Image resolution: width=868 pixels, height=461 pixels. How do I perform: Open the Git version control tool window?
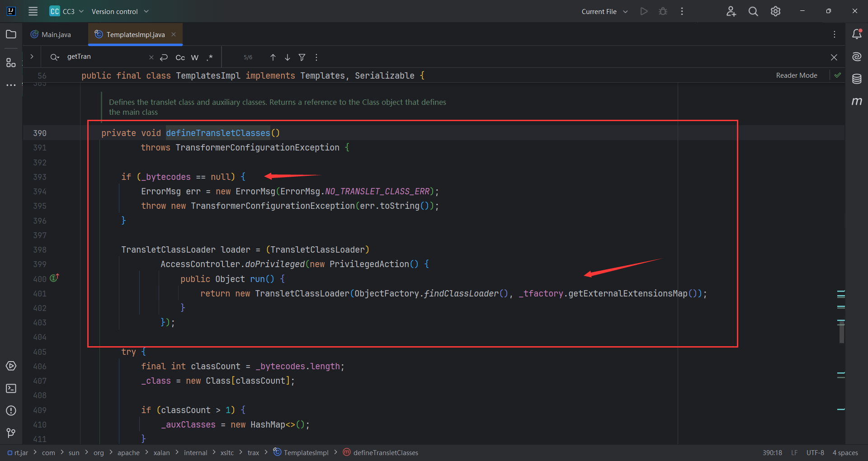click(11, 433)
